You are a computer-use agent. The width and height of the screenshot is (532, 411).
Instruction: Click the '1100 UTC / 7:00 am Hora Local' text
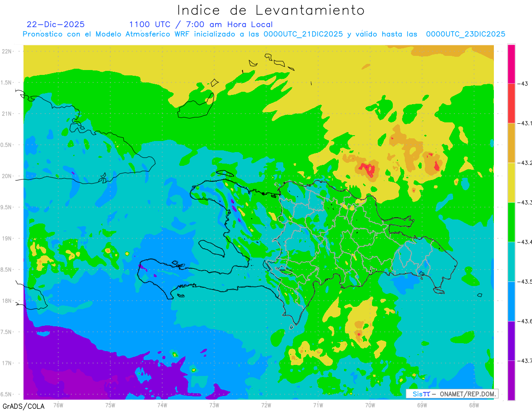pos(201,24)
